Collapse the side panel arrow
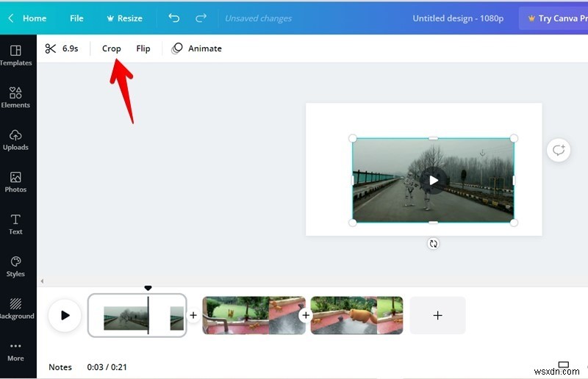 tap(42, 281)
